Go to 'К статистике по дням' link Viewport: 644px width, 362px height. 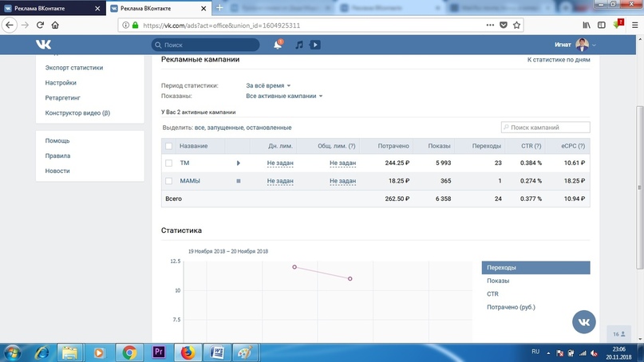coord(559,60)
